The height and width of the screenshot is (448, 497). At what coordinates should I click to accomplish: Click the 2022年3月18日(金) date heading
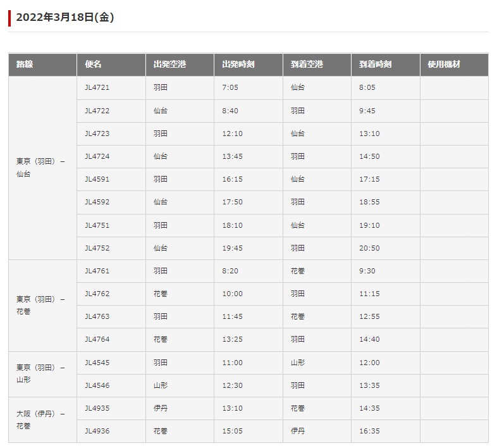(x=65, y=17)
